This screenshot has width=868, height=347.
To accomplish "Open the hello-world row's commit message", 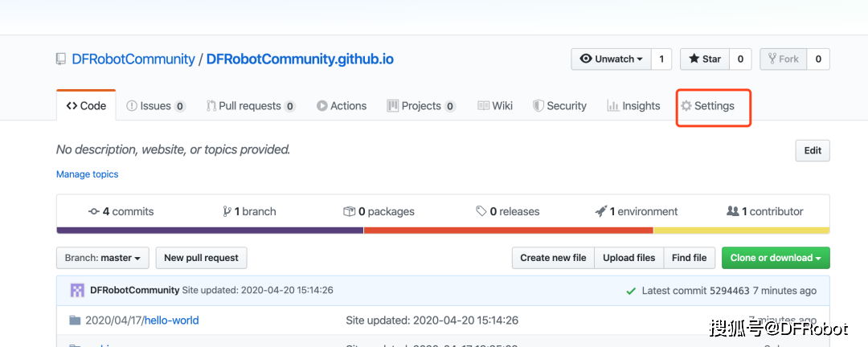I will (x=432, y=320).
